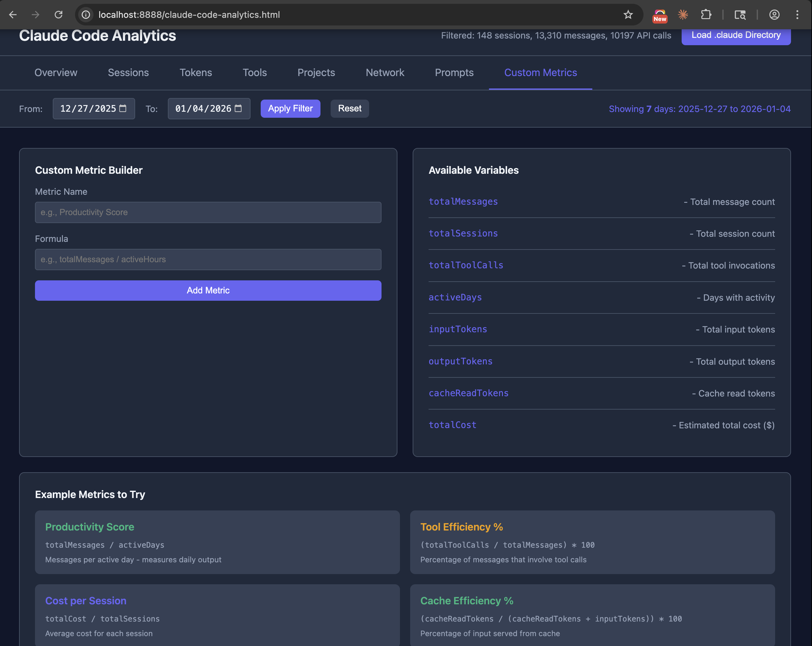812x646 pixels.
Task: Click the Metric Name input field
Action: click(208, 212)
